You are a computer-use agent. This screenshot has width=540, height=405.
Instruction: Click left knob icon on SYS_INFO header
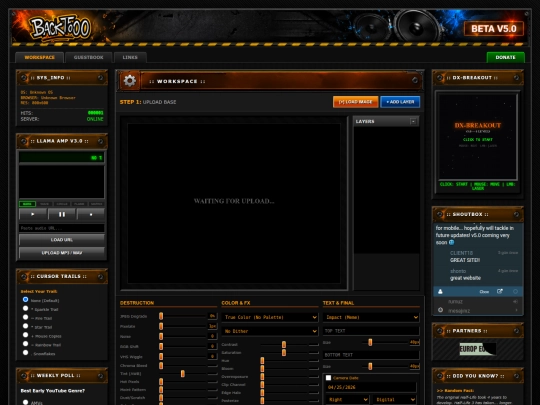pos(24,78)
